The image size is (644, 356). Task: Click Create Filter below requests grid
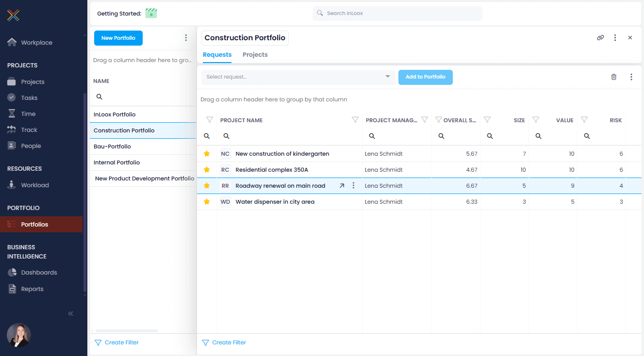pos(224,342)
